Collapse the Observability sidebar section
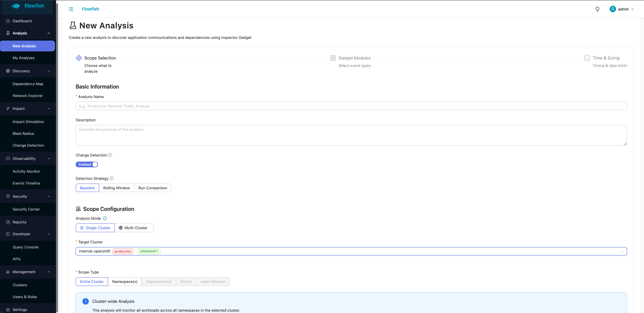 pyautogui.click(x=49, y=159)
